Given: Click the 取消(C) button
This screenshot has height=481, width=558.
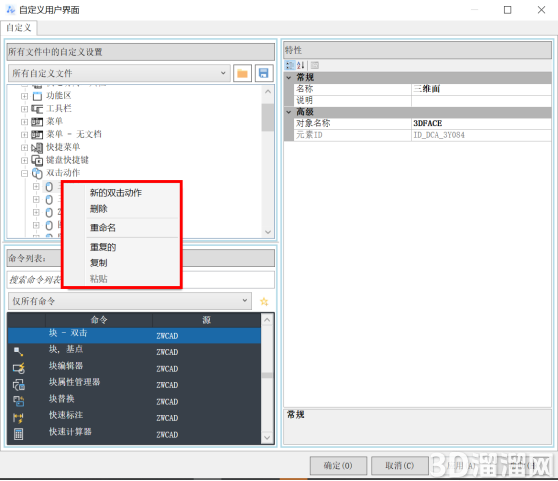Looking at the screenshot, I should [x=400, y=466].
